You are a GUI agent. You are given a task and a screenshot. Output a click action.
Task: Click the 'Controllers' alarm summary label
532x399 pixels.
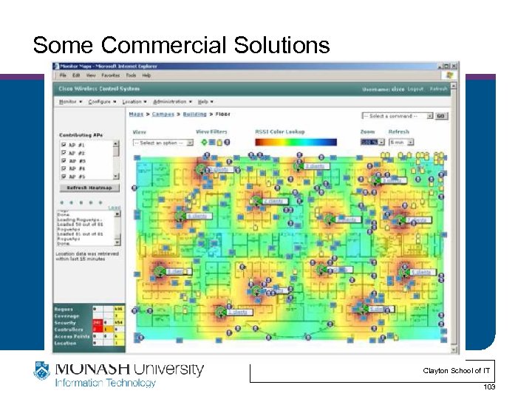tap(69, 330)
